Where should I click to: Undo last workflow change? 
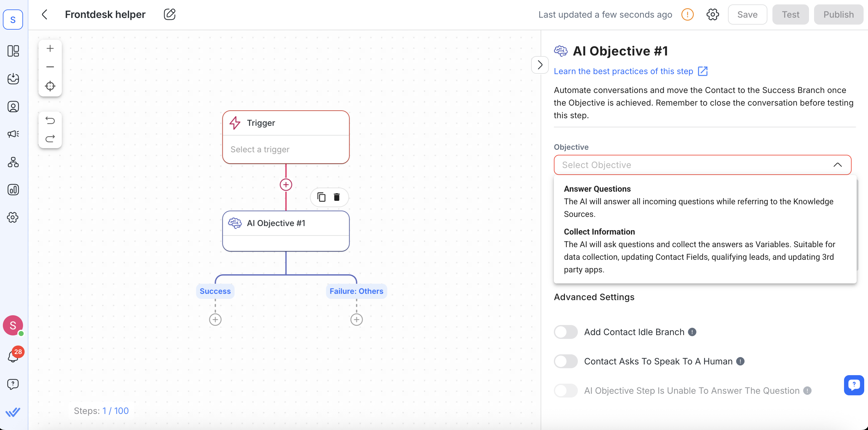pos(50,120)
